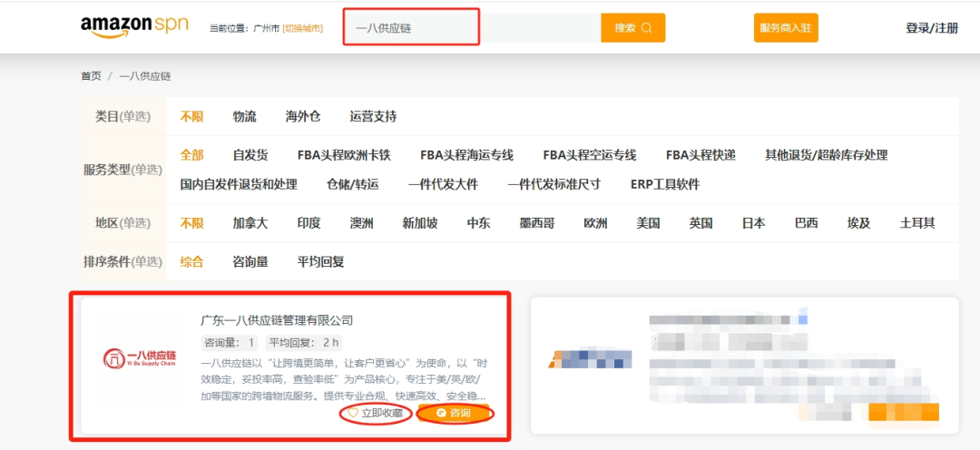Viewport: 980px width, 450px height.
Task: Choose FBA头程欧洲卡铁 service type
Action: 345,155
